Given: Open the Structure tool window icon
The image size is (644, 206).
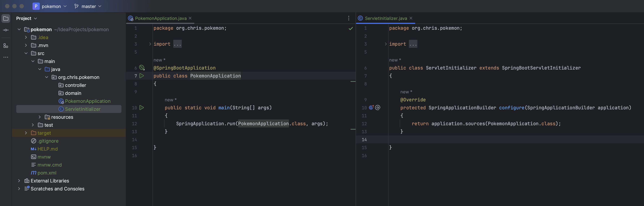Looking at the screenshot, I should [x=6, y=46].
